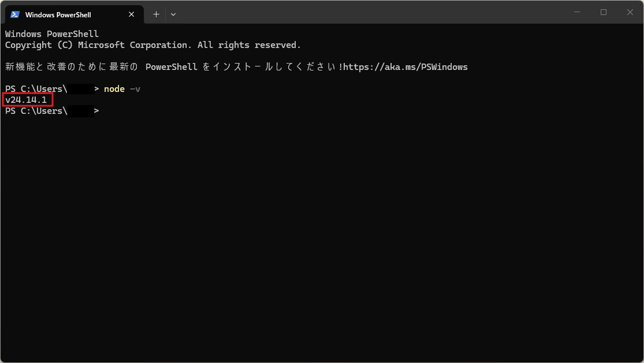The image size is (644, 363).
Task: Open the aka.ms/PSWindows link
Action: pos(405,67)
